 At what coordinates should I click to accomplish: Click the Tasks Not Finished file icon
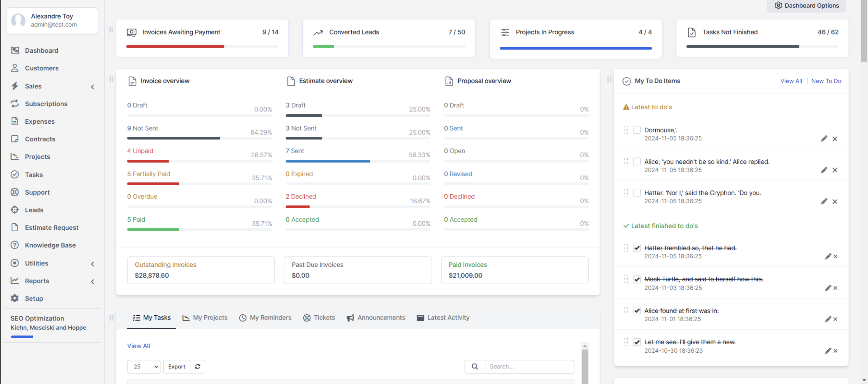[691, 32]
